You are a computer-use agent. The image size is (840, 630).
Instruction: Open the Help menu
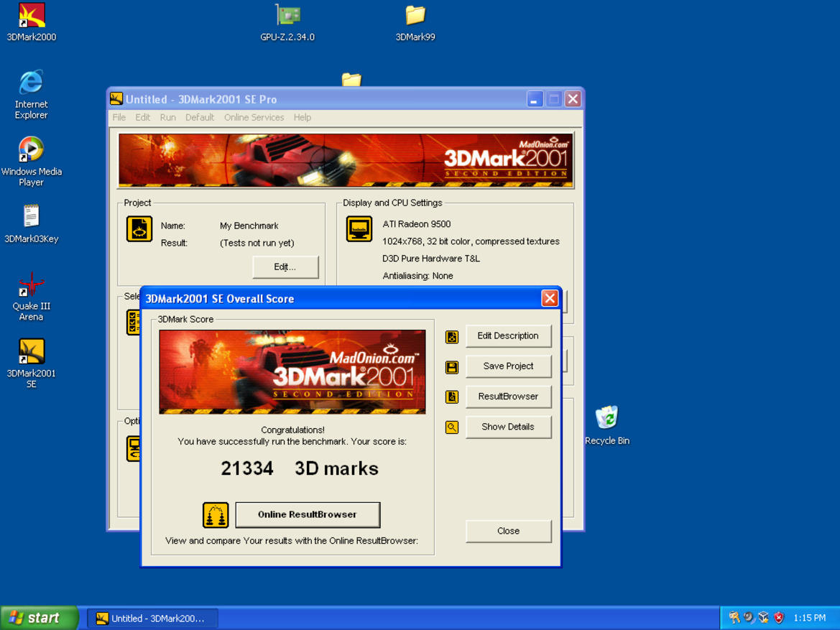pyautogui.click(x=302, y=117)
